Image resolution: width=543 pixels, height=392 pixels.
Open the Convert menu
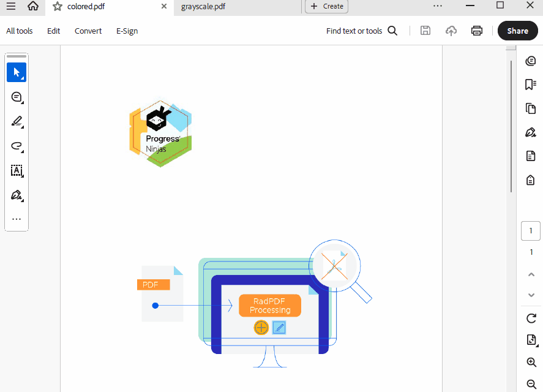[x=88, y=31]
